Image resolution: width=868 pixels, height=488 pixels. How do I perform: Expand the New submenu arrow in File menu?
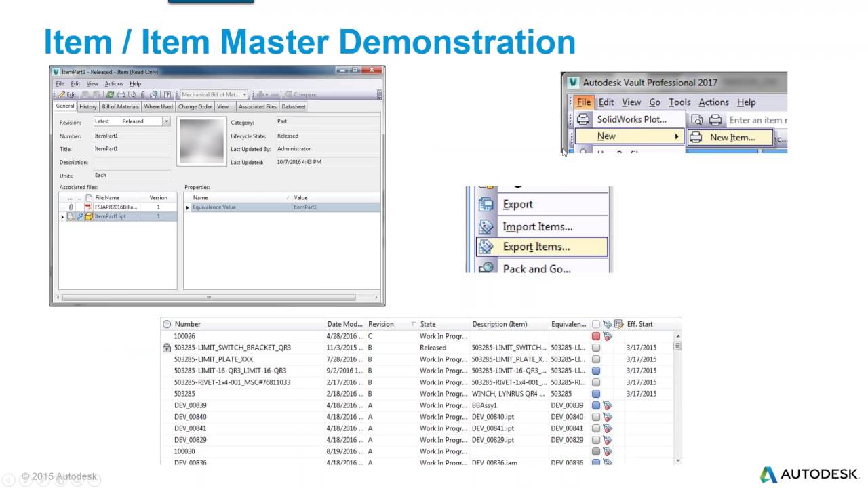click(677, 136)
